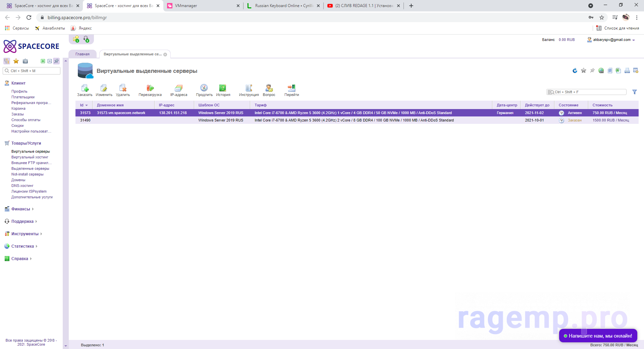The height and width of the screenshot is (349, 644).
Task: Pin the current tab with grey pushpin
Action: click(x=592, y=70)
